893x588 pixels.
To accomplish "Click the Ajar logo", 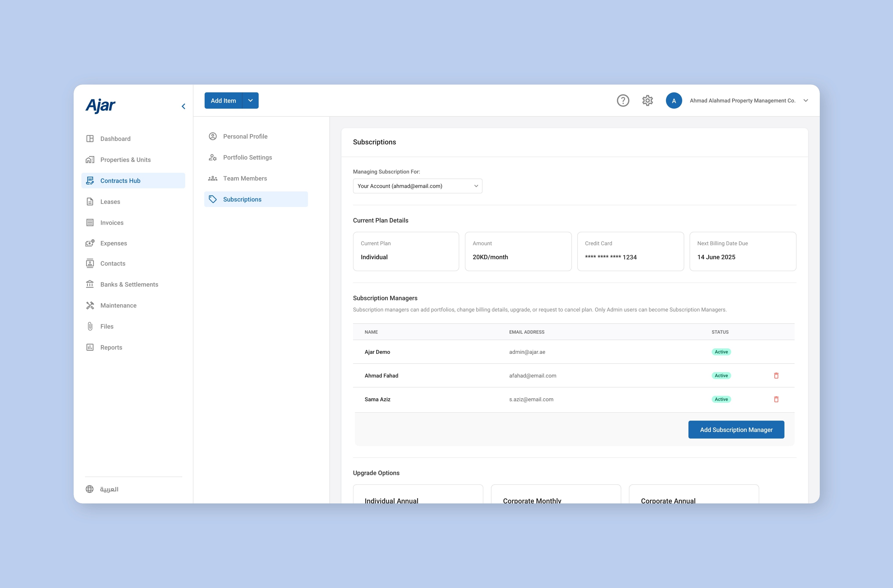I will pyautogui.click(x=101, y=105).
